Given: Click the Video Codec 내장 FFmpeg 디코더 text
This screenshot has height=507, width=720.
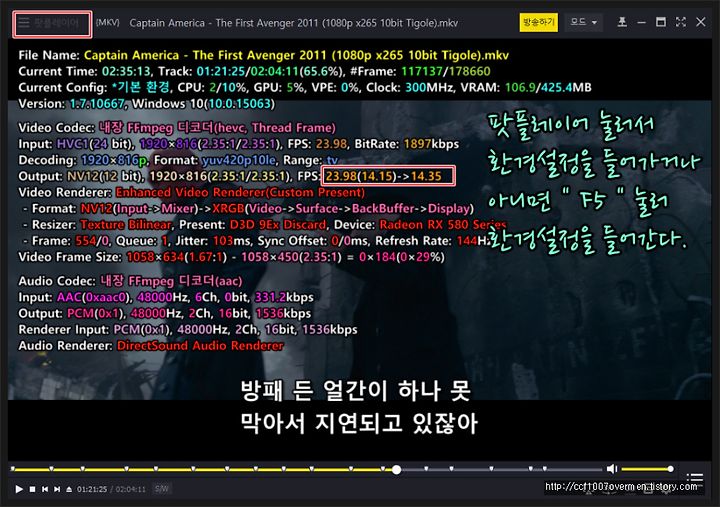Looking at the screenshot, I should [x=217, y=128].
